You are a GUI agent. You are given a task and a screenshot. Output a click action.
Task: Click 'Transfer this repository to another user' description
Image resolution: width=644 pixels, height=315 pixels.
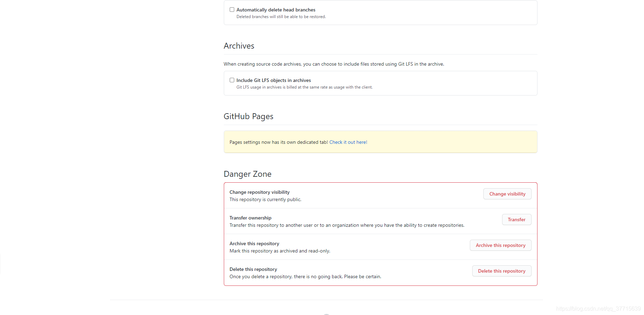[347, 225]
